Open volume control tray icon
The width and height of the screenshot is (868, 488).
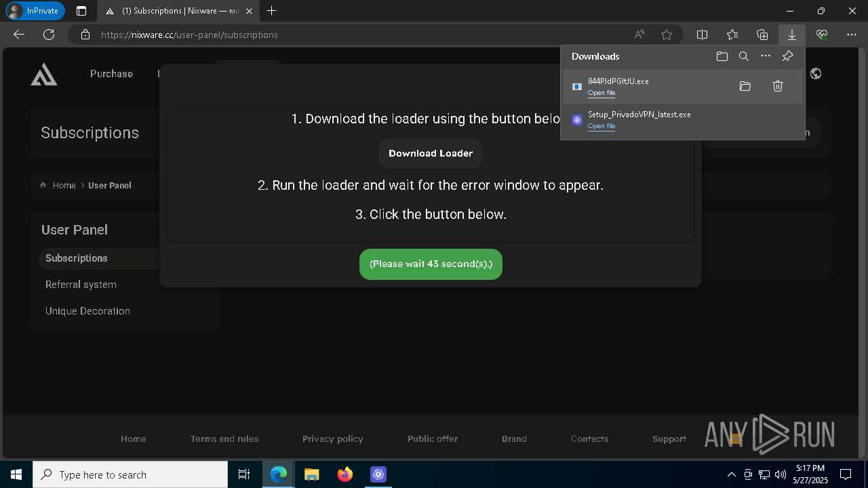tap(781, 474)
